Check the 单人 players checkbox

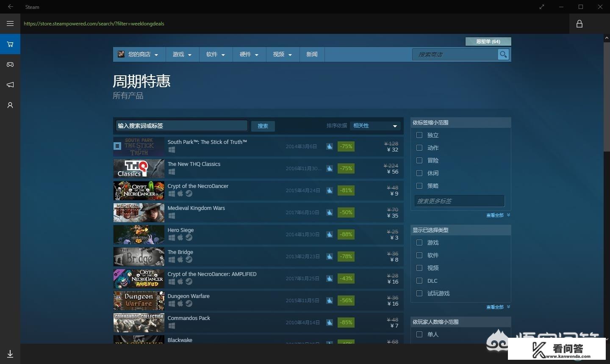[x=419, y=334]
